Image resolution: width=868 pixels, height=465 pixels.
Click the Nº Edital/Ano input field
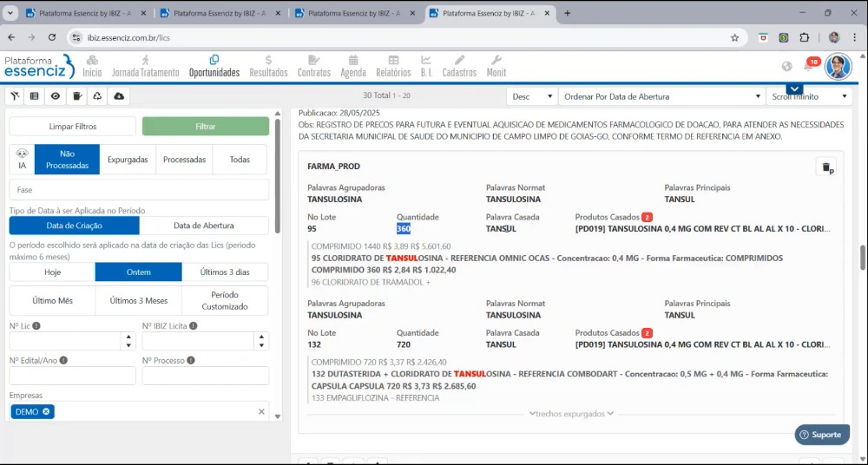(73, 376)
